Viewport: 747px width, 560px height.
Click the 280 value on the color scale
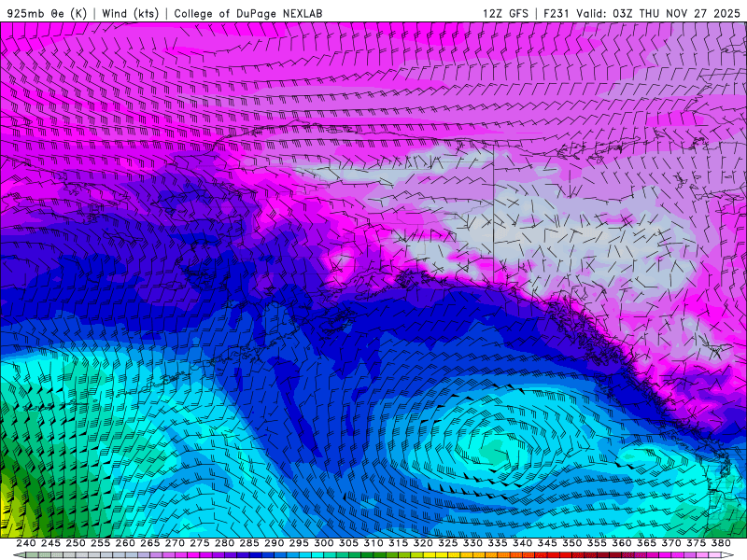tap(224, 543)
